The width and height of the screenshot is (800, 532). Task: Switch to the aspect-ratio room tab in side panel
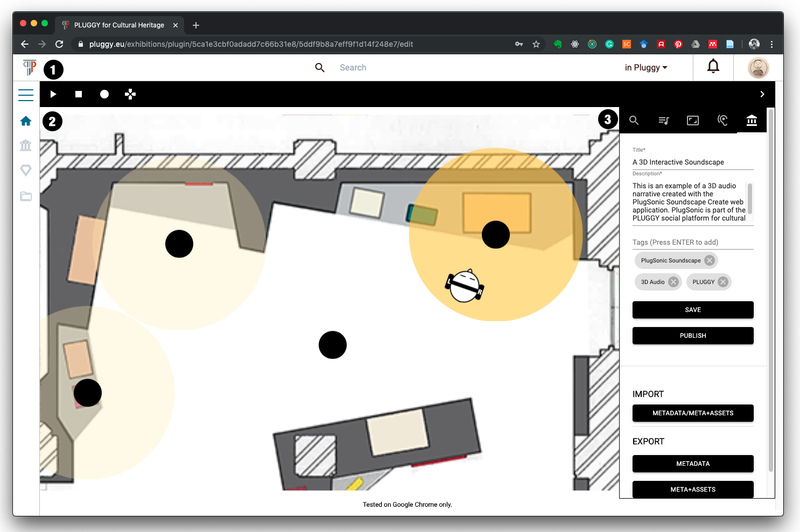tap(693, 120)
